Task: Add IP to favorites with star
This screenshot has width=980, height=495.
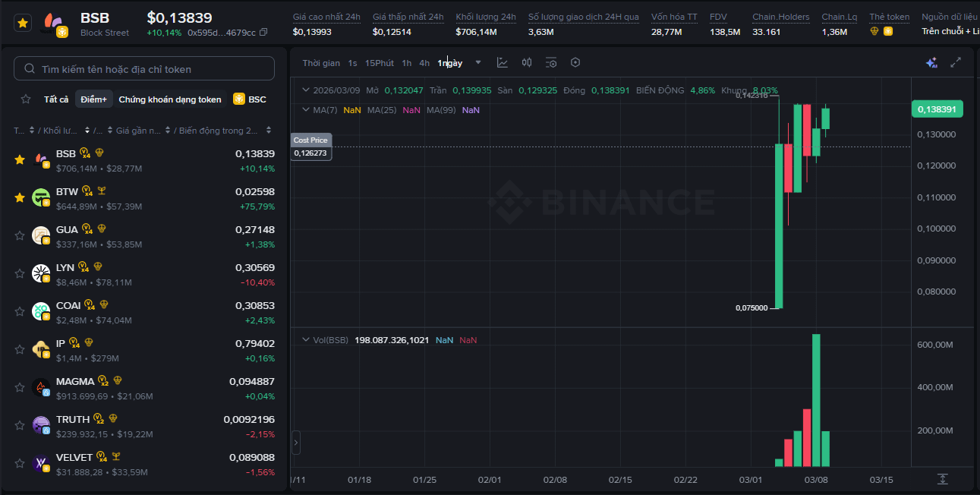Action: pyautogui.click(x=20, y=349)
